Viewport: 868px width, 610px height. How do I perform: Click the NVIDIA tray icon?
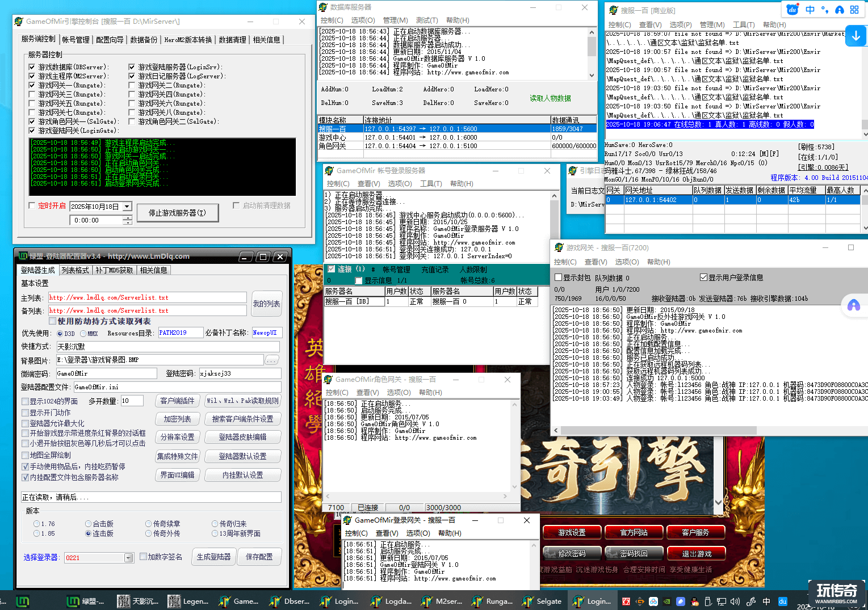point(667,601)
